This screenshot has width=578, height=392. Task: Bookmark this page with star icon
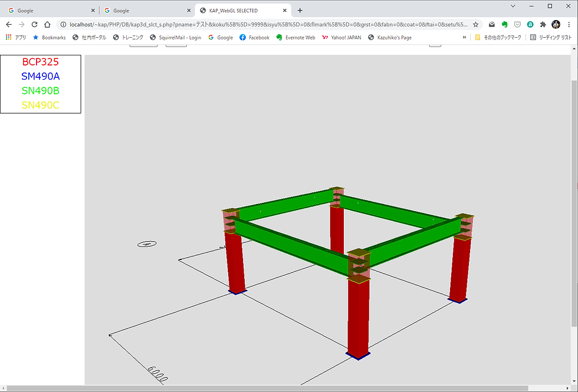[x=475, y=25]
